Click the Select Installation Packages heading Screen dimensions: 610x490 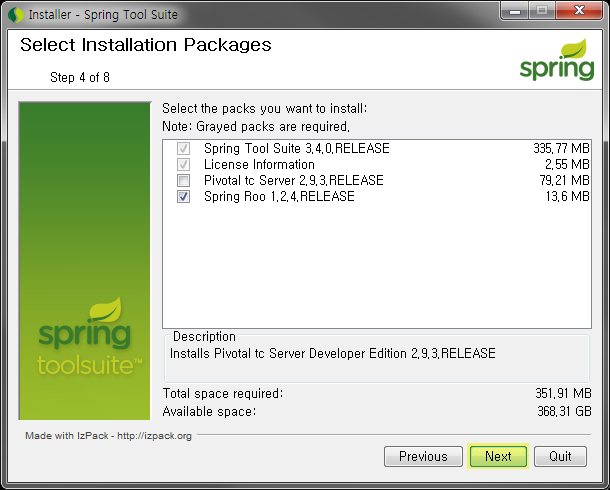tap(146, 46)
